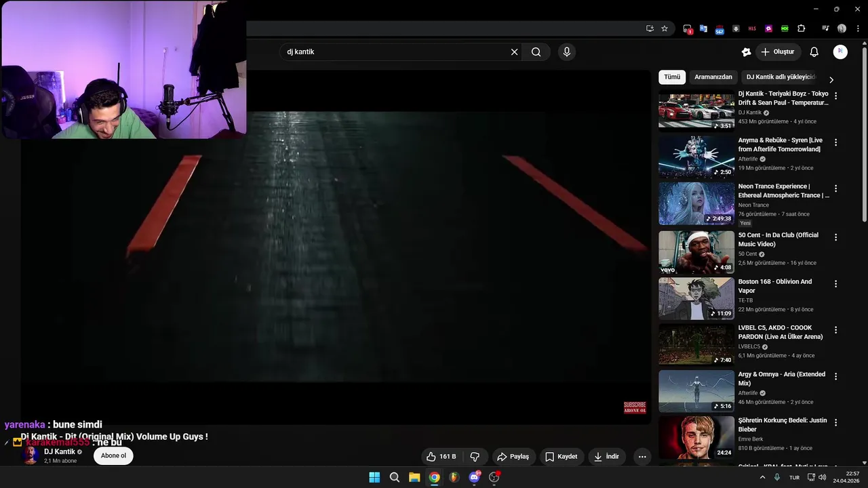The width and height of the screenshot is (868, 488).
Task: Open the HLS extension icon
Action: [752, 28]
